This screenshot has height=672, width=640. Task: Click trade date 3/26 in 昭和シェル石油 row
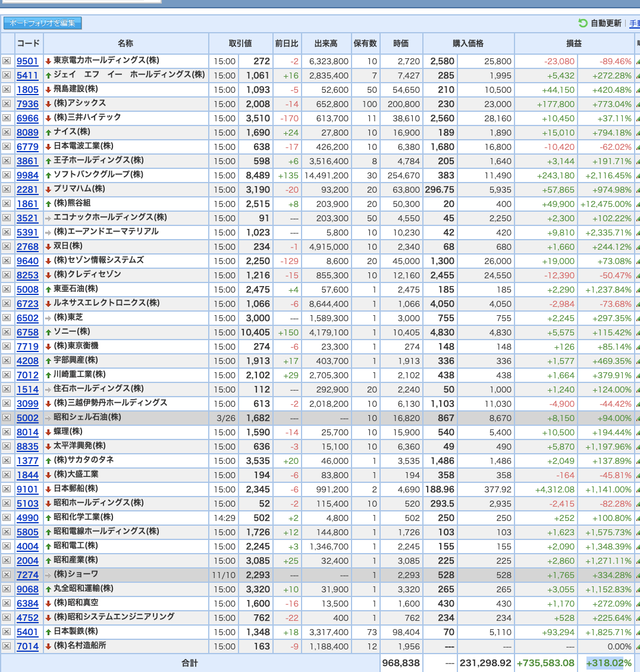click(x=226, y=418)
